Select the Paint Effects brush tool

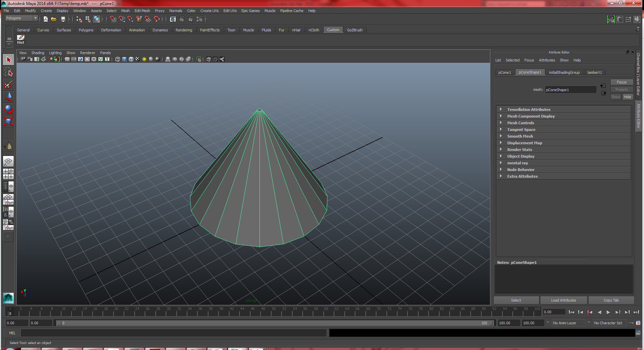pos(8,84)
